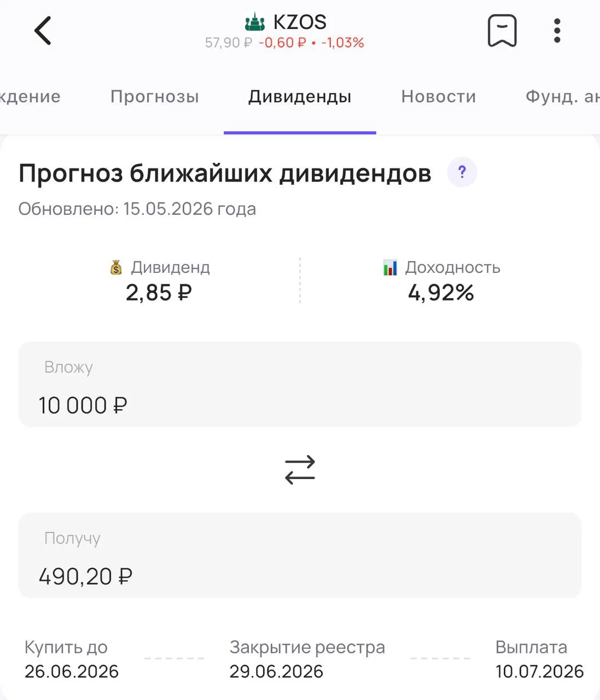Screen dimensions: 600x700
Task: Tap the money bag dividend icon
Action: pos(116,267)
